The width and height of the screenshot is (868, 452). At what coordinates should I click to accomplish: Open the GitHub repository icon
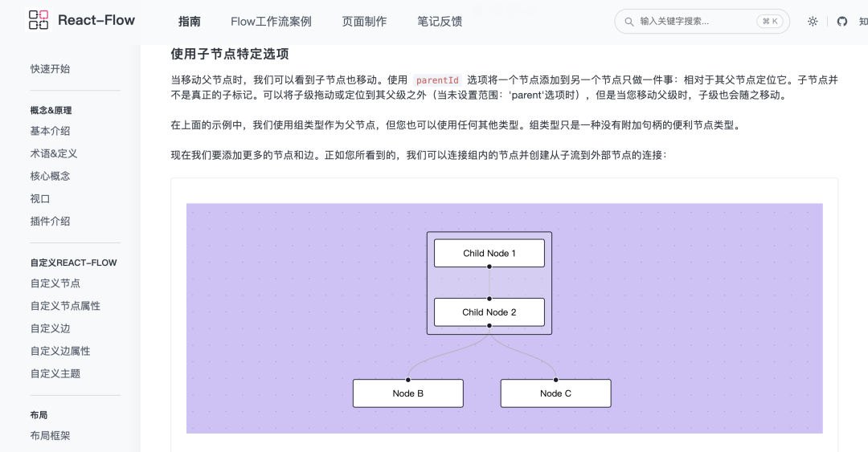coord(842,22)
